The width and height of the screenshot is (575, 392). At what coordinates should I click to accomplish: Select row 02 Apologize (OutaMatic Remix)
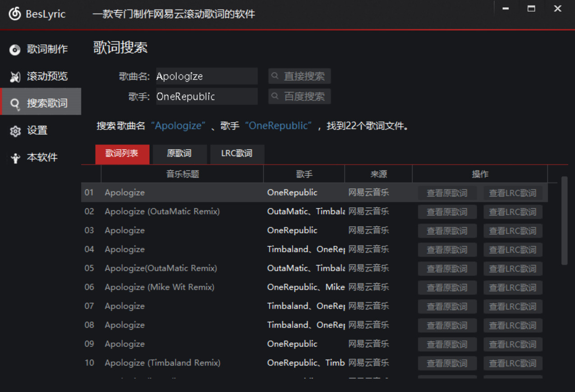(162, 211)
